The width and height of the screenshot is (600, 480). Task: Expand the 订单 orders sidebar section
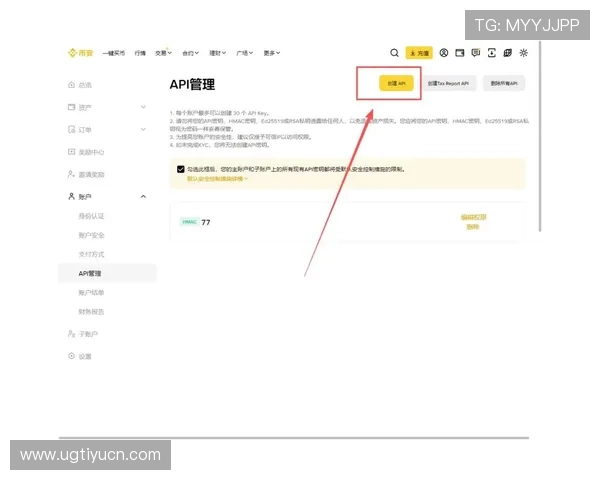(143, 129)
